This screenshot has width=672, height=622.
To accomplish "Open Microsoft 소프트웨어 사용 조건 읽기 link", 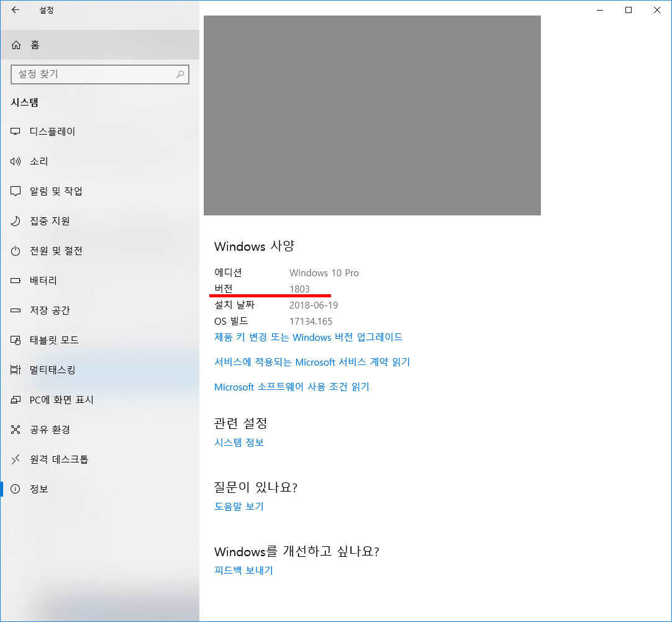I will [x=291, y=387].
